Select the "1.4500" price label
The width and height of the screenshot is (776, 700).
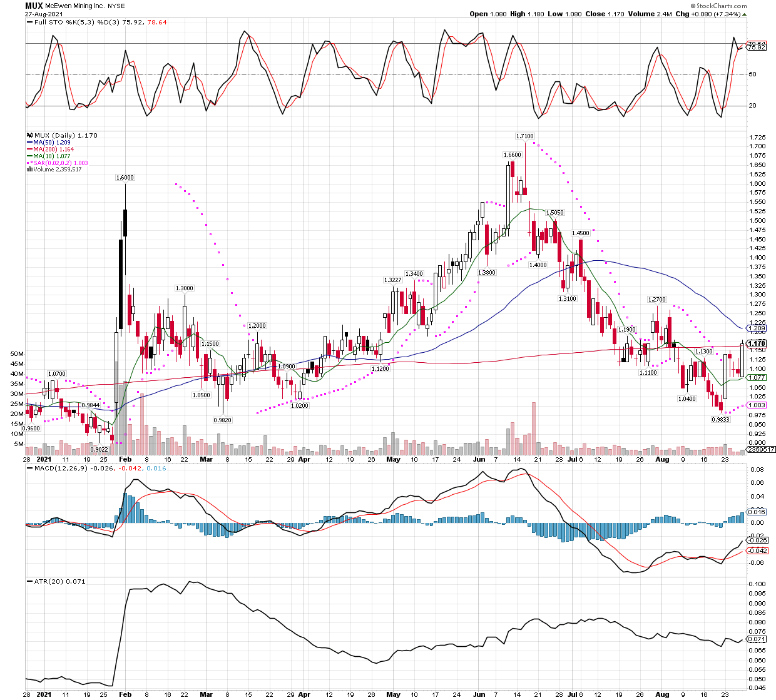pyautogui.click(x=581, y=233)
